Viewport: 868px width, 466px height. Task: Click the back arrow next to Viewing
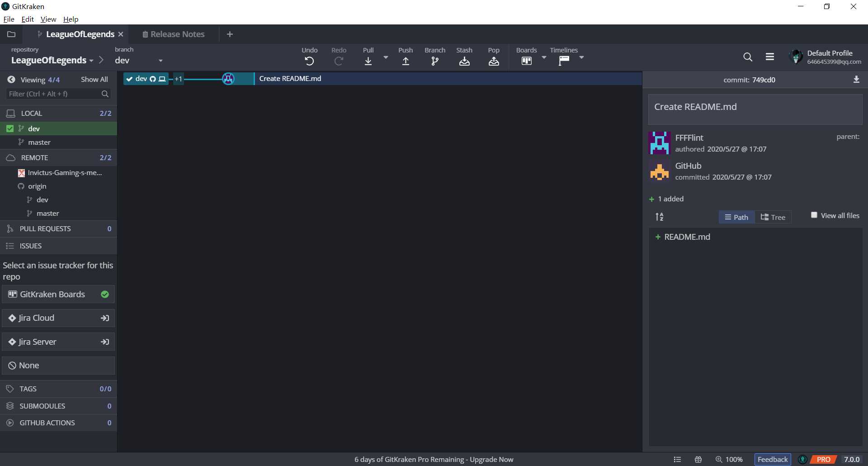[11, 80]
